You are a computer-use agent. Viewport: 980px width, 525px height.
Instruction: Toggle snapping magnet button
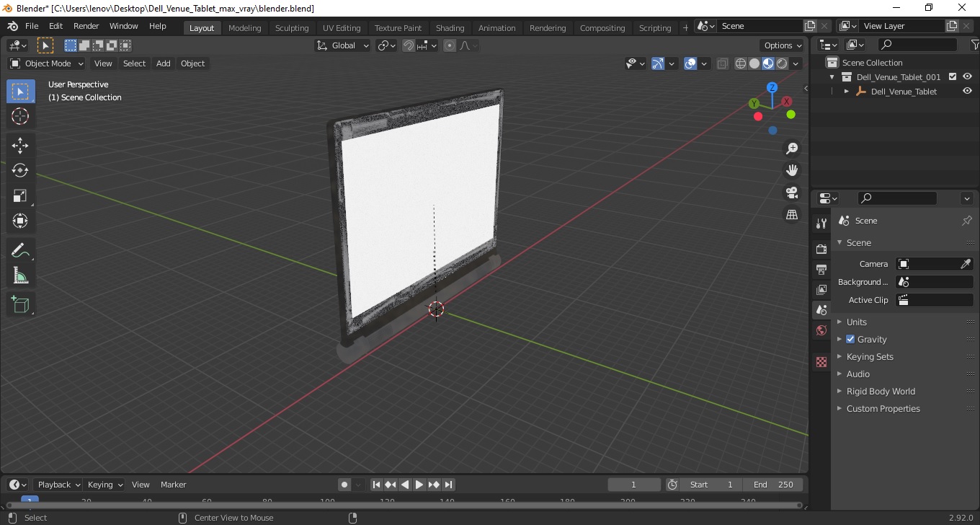tap(409, 45)
